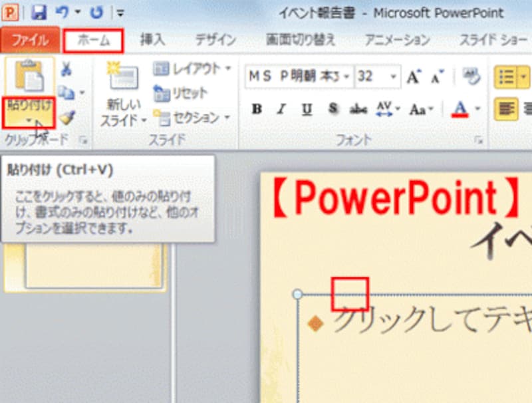This screenshot has width=532, height=403.
Task: Open the font name dropdown arrow
Action: (346, 76)
